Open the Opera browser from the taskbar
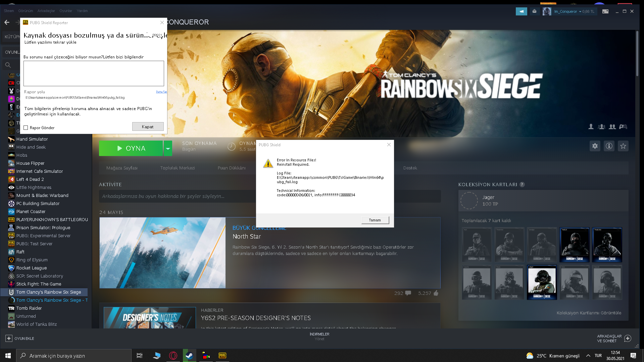The height and width of the screenshot is (362, 644). (173, 356)
